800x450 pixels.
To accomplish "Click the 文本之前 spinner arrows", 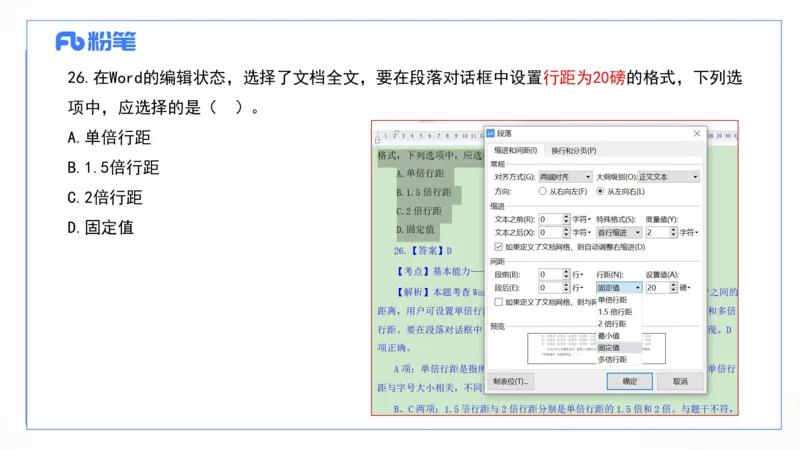I will tap(566, 219).
